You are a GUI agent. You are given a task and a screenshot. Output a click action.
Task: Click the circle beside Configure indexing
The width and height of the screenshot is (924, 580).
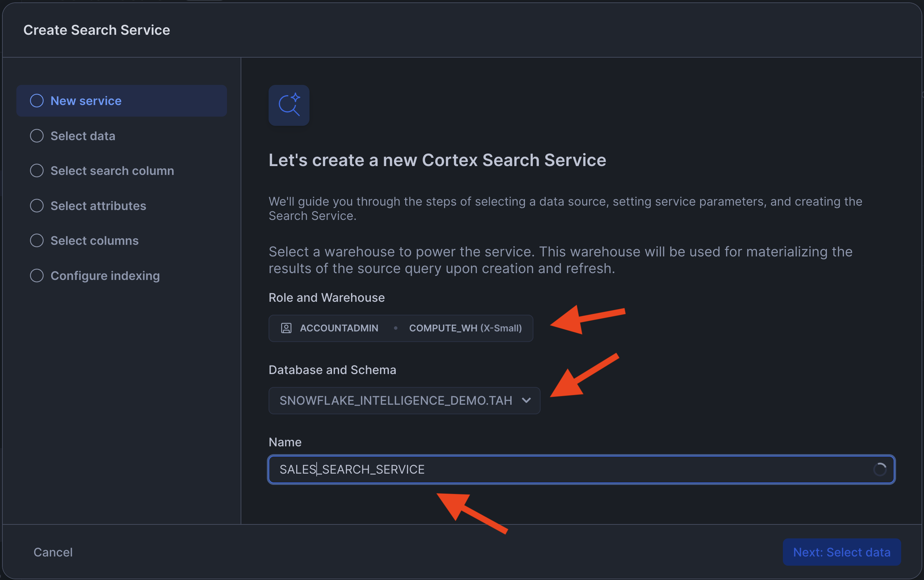(37, 276)
